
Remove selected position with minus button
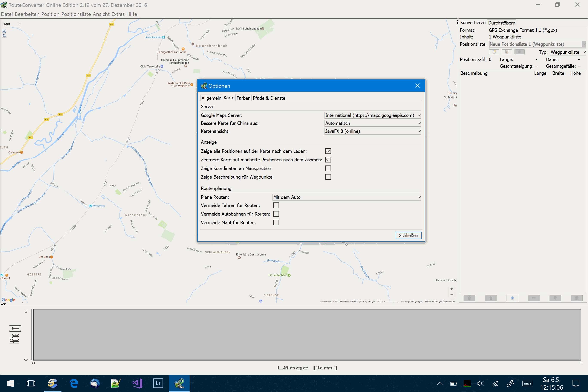534,298
